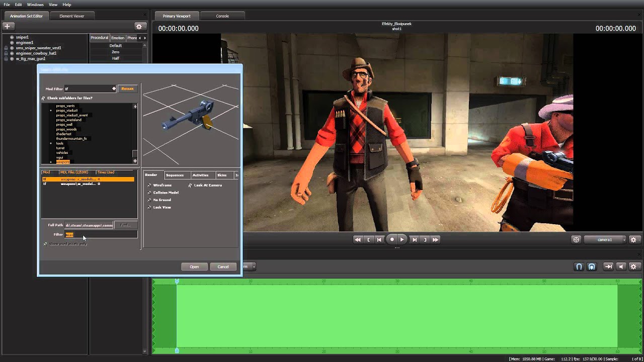The image size is (644, 362).
Task: Open the Help menu
Action: coord(67,5)
